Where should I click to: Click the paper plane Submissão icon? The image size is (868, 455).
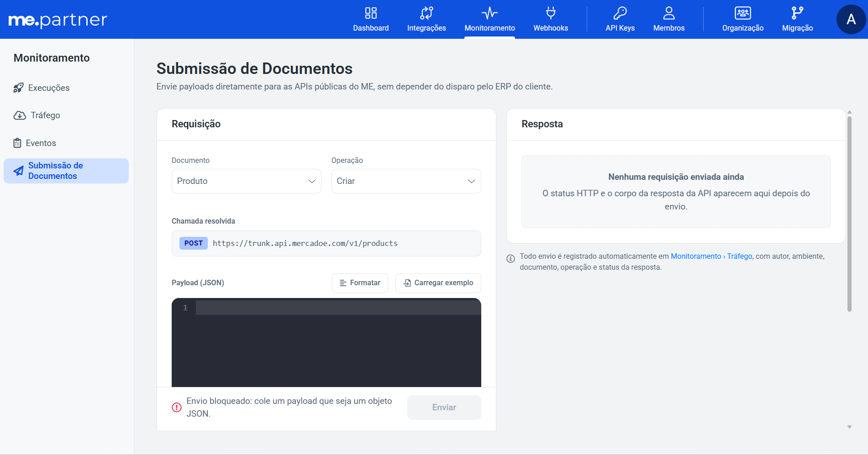pyautogui.click(x=19, y=171)
